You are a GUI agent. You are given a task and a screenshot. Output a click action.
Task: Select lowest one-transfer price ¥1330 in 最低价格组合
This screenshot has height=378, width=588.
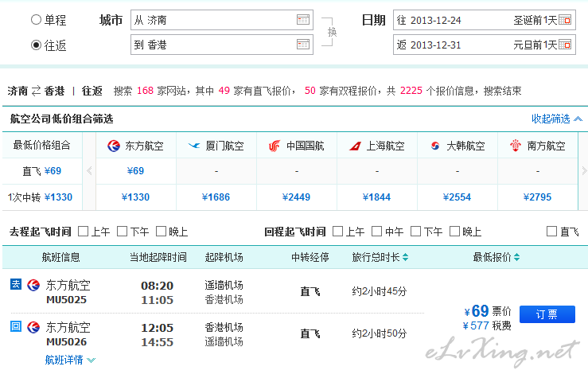tap(40, 197)
